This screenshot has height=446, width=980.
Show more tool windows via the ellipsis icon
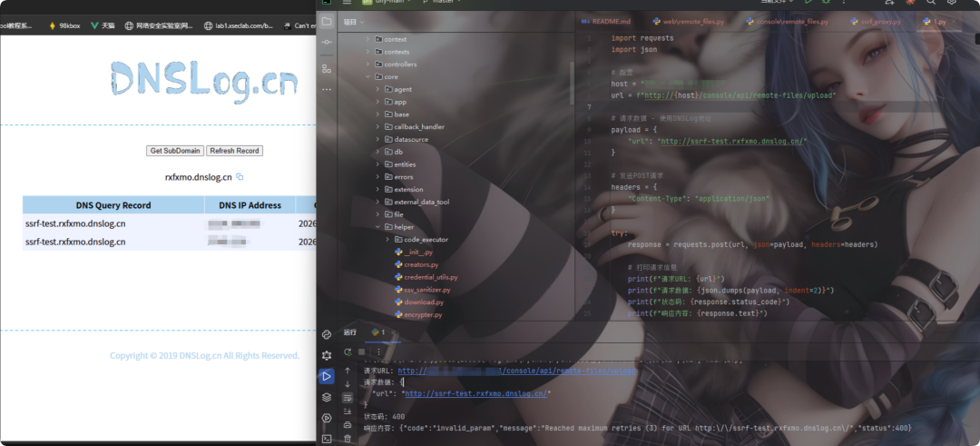point(327,89)
